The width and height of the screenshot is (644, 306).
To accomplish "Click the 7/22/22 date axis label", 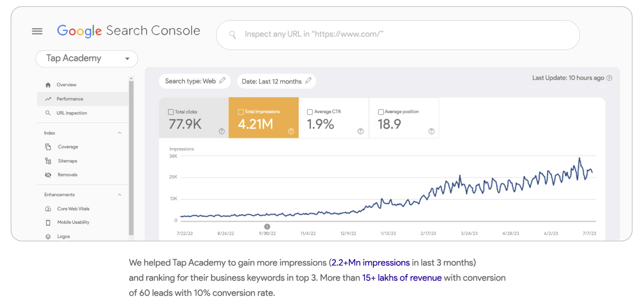I will click(x=185, y=234).
